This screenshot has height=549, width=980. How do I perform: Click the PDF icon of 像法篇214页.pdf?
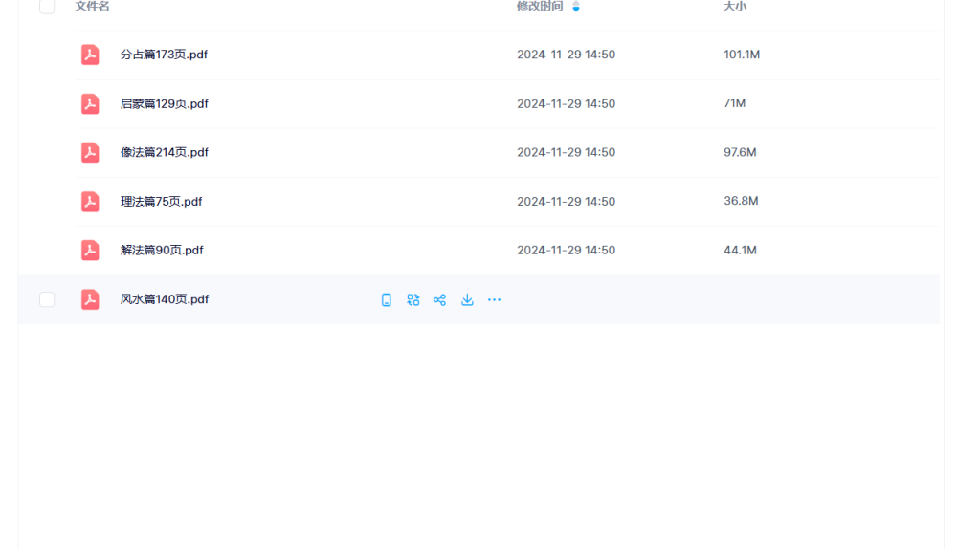pos(90,152)
